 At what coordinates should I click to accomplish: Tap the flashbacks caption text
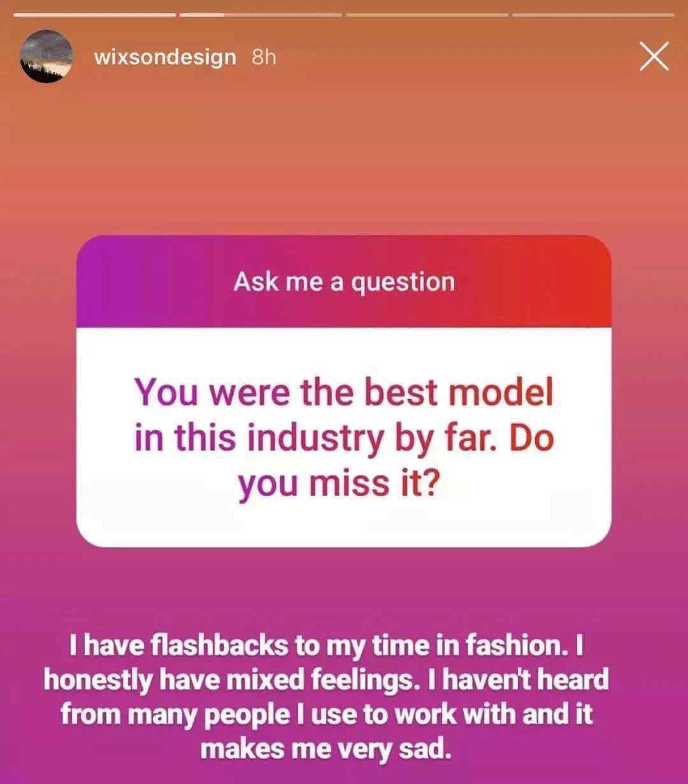point(326,697)
